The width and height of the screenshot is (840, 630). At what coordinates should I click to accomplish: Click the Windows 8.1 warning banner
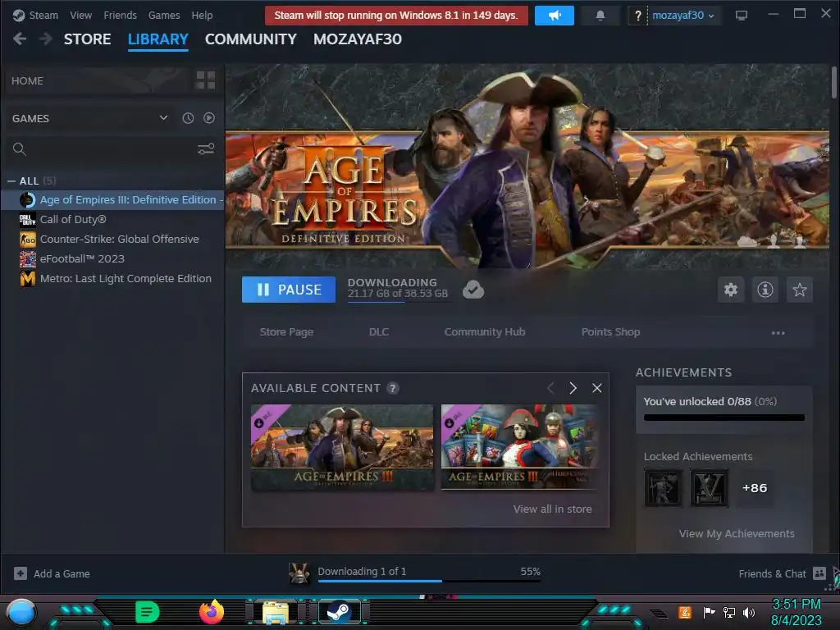396,16
